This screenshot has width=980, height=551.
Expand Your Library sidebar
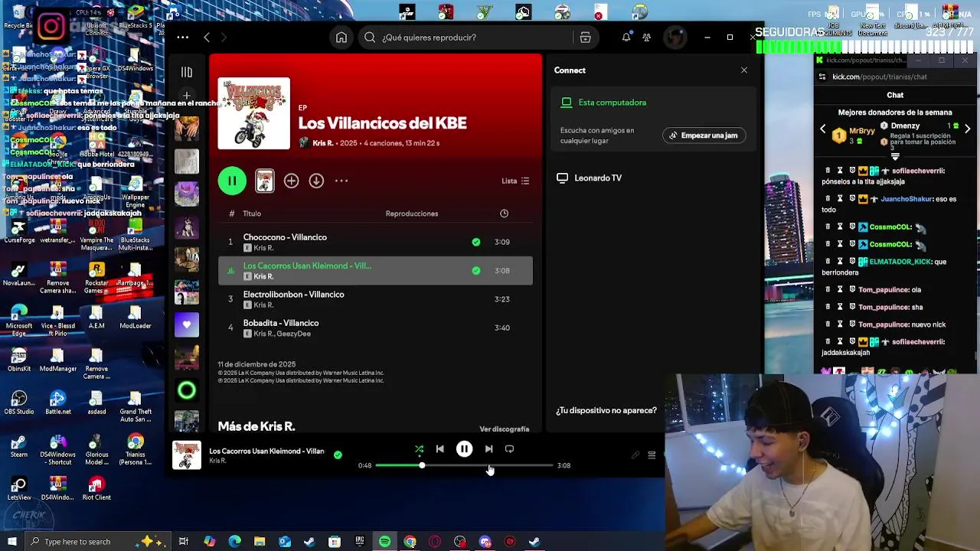click(x=186, y=72)
